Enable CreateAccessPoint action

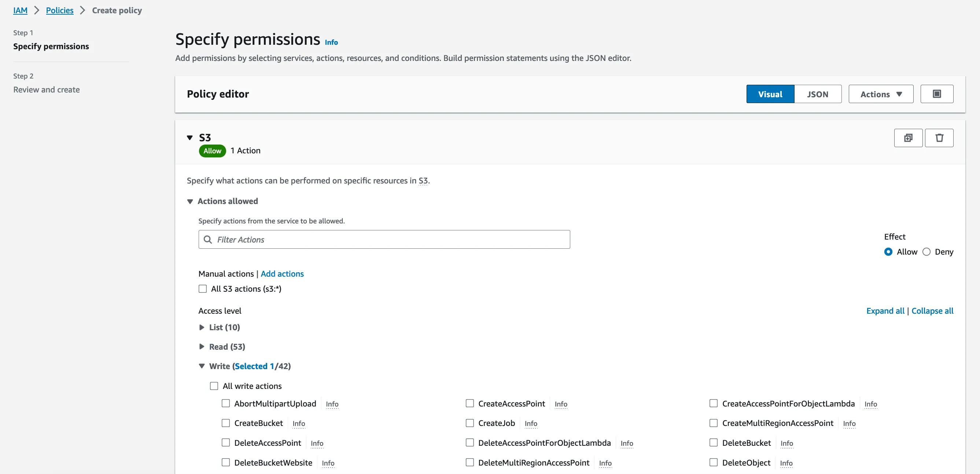coord(470,404)
